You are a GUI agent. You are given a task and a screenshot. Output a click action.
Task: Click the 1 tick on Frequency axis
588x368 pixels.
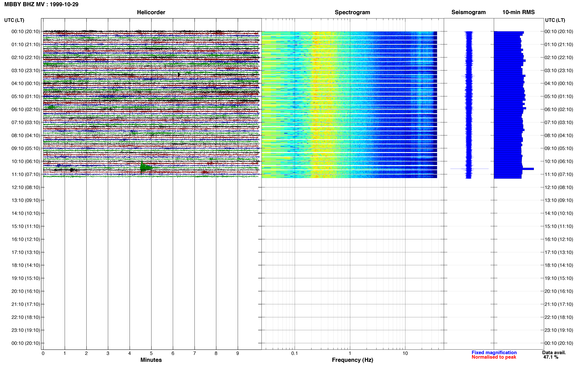pyautogui.click(x=350, y=353)
